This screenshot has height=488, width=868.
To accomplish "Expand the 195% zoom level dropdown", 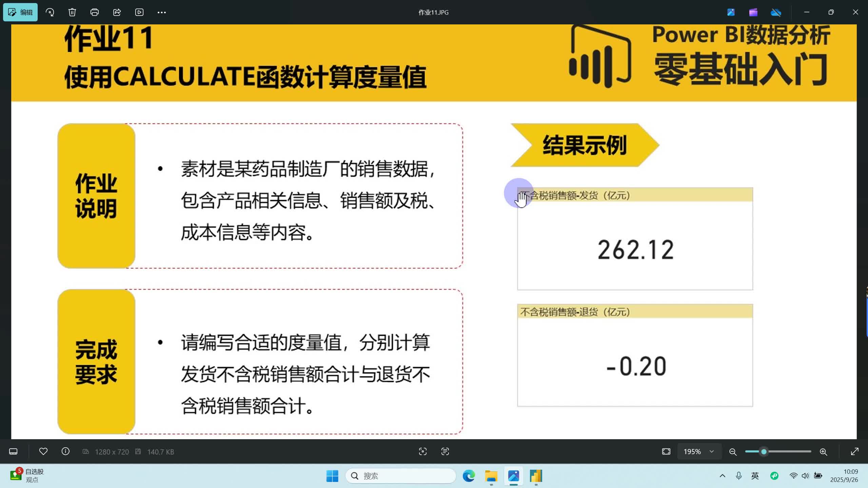I will pos(712,451).
